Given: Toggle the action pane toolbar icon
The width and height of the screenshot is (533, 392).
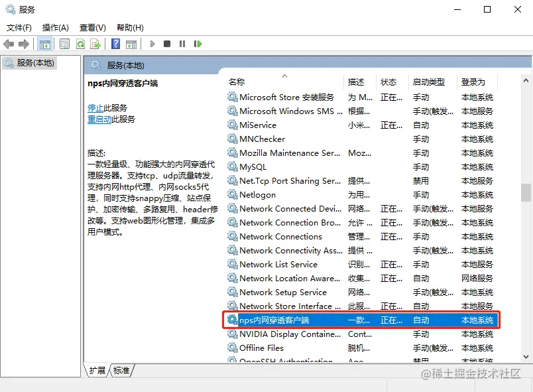Looking at the screenshot, I should [131, 44].
